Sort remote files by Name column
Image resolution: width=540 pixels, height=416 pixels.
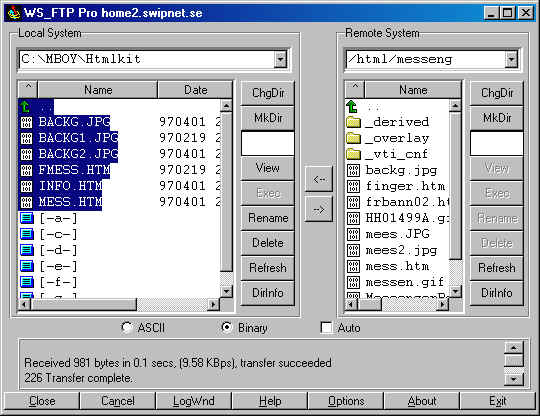click(413, 90)
